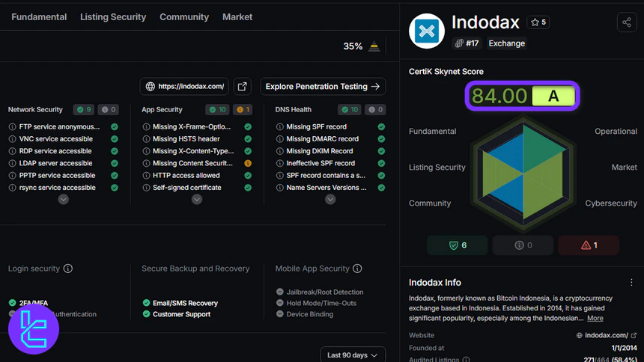Click the Mobile App Security info icon
This screenshot has width=644, height=362.
pyautogui.click(x=357, y=269)
